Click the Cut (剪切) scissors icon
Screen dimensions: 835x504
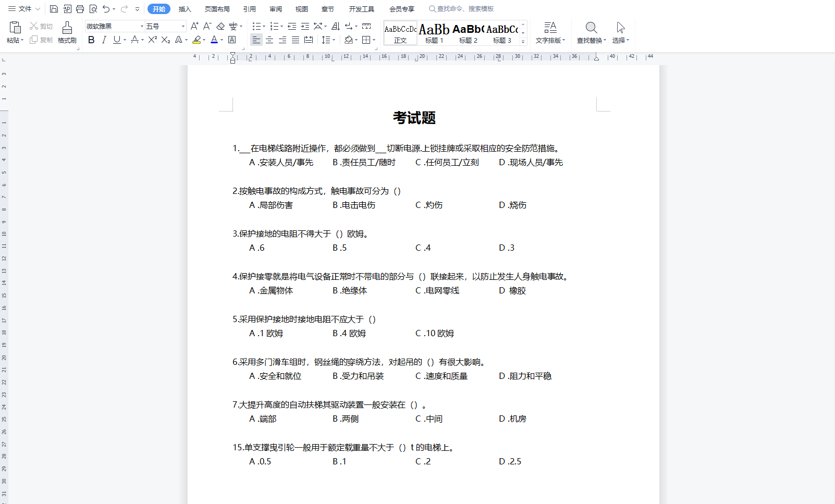pyautogui.click(x=34, y=26)
